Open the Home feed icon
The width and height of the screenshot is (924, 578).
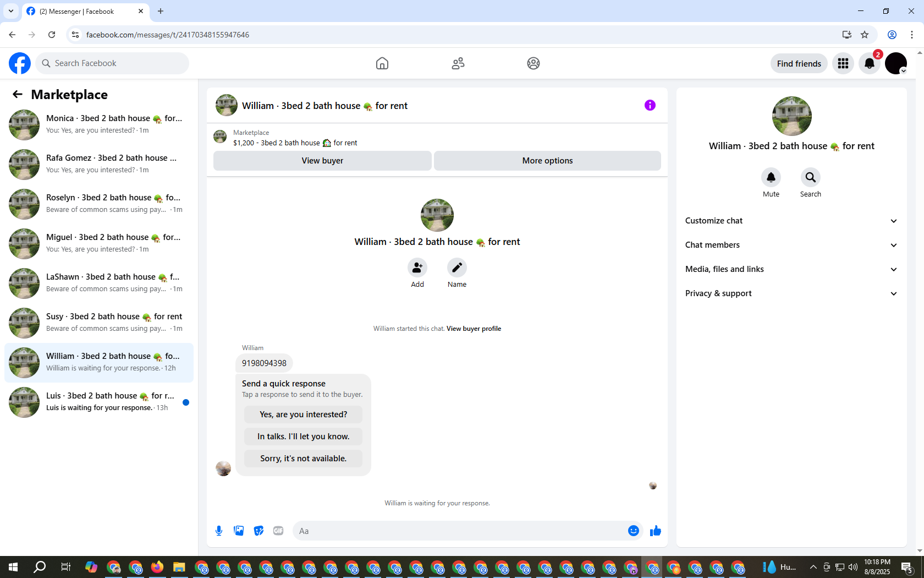(382, 63)
